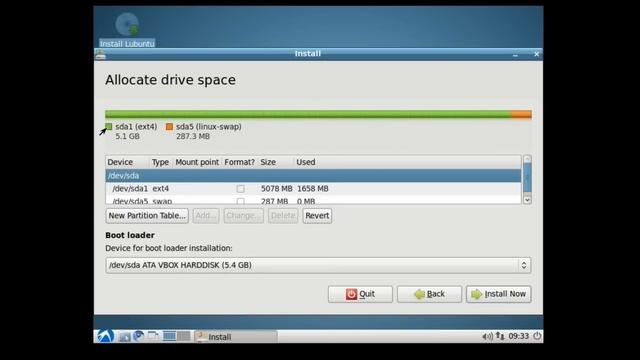Toggle the format checkbox for /dev/sda1
The height and width of the screenshot is (360, 640).
click(240, 189)
